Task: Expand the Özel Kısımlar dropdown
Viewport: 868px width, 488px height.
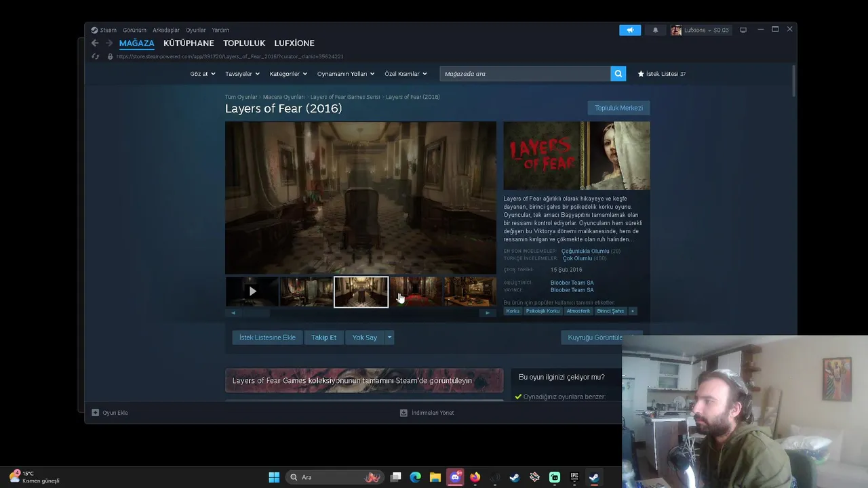Action: [406, 74]
